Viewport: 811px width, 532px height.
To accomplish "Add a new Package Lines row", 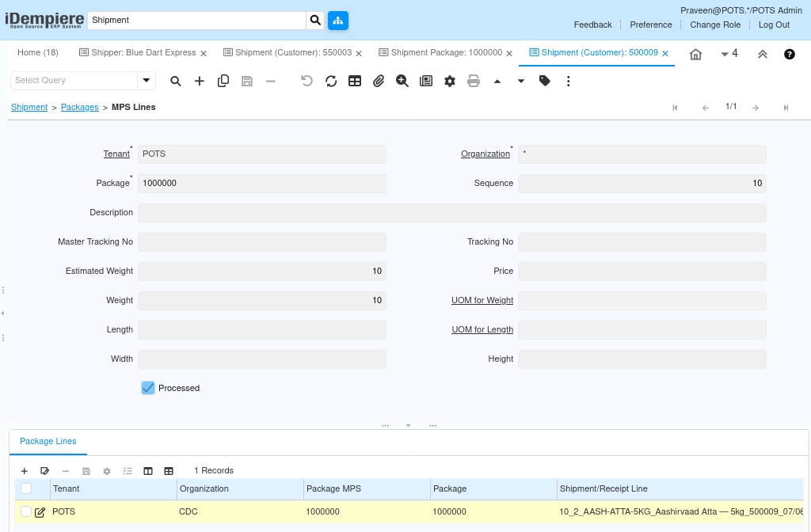I will 25,471.
